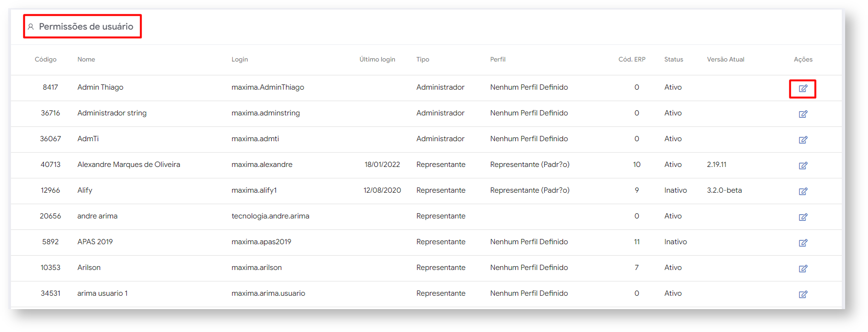Sort by the Perfil column header
Screen dimensions: 868x332
[x=498, y=59]
